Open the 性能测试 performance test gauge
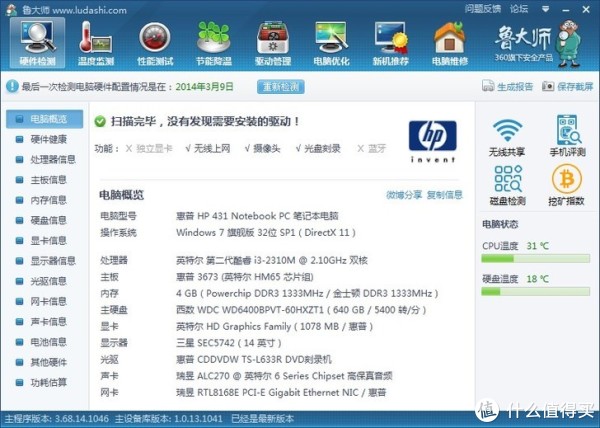 click(155, 43)
